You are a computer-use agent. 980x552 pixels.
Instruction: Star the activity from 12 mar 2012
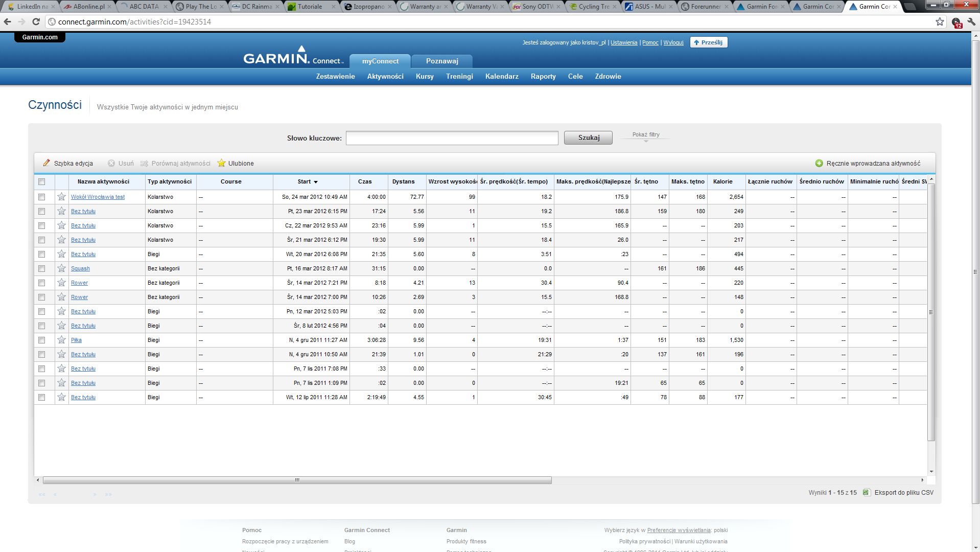tap(61, 311)
